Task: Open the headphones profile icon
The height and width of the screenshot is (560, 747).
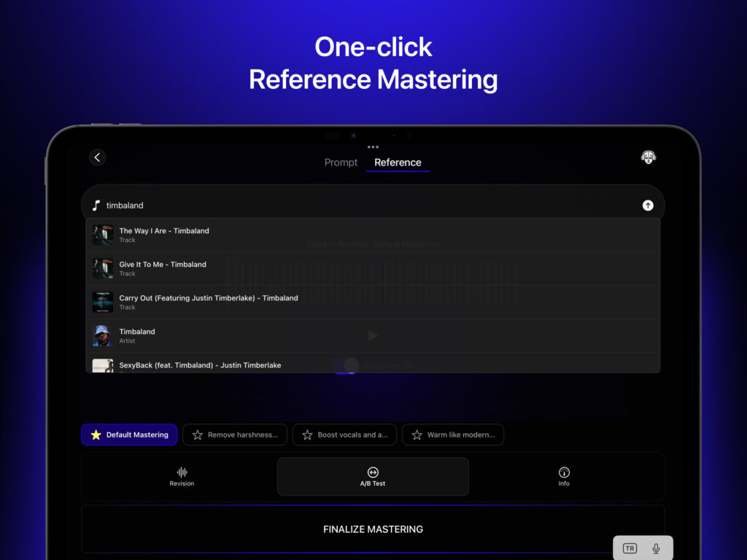Action: click(648, 157)
